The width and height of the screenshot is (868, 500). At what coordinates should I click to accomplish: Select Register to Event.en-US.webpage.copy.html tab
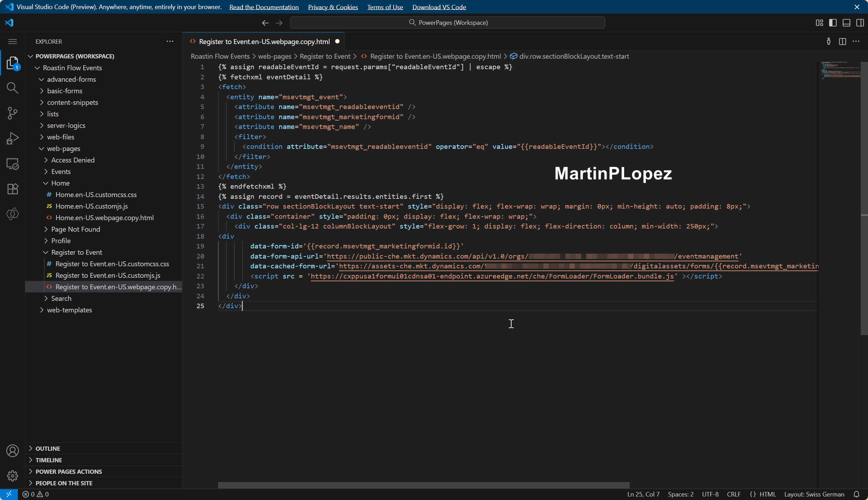[x=264, y=42]
